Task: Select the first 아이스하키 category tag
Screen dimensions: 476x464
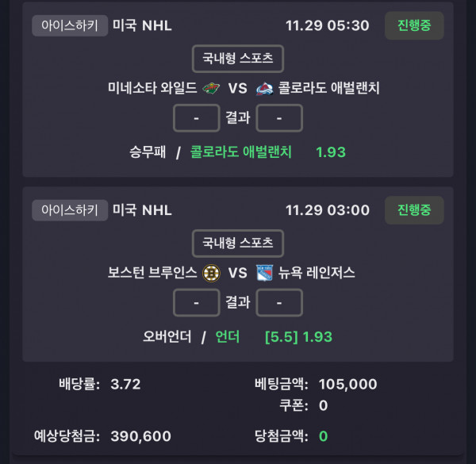Action: [x=69, y=25]
